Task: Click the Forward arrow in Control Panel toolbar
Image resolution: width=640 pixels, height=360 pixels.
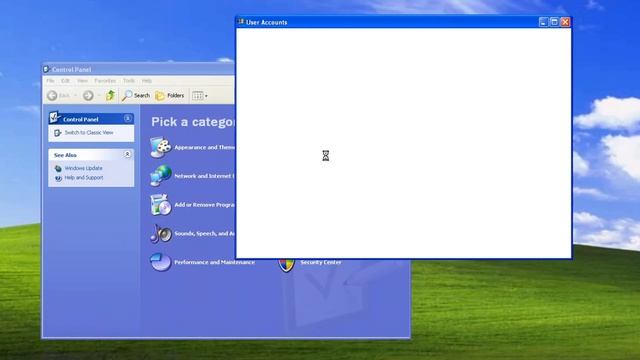Action: pos(88,96)
